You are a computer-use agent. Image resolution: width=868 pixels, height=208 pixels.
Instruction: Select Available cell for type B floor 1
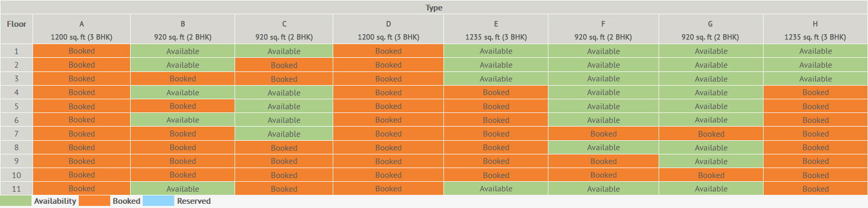pos(183,51)
